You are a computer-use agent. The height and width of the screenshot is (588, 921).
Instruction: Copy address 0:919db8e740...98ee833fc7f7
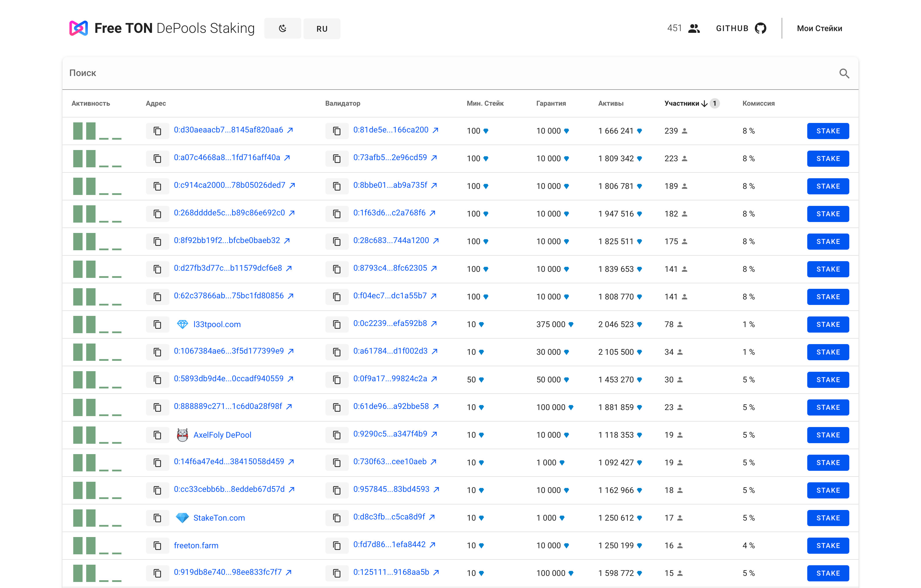click(x=157, y=574)
